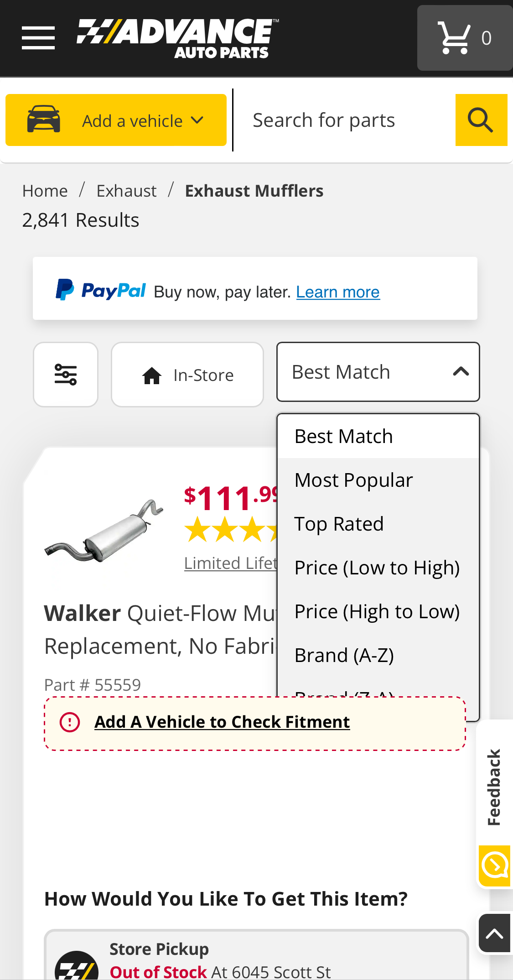This screenshot has height=980, width=513.
Task: Go to the Home breadcrumb
Action: point(45,191)
